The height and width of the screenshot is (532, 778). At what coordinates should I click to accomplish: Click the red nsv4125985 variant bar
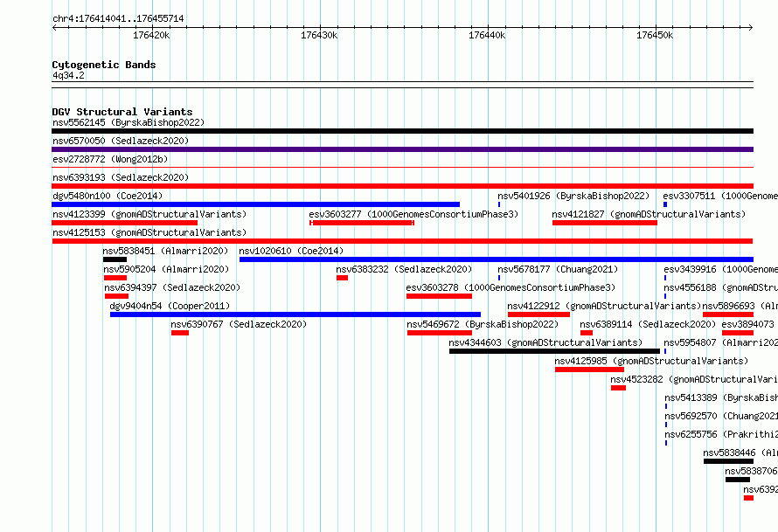tap(589, 370)
